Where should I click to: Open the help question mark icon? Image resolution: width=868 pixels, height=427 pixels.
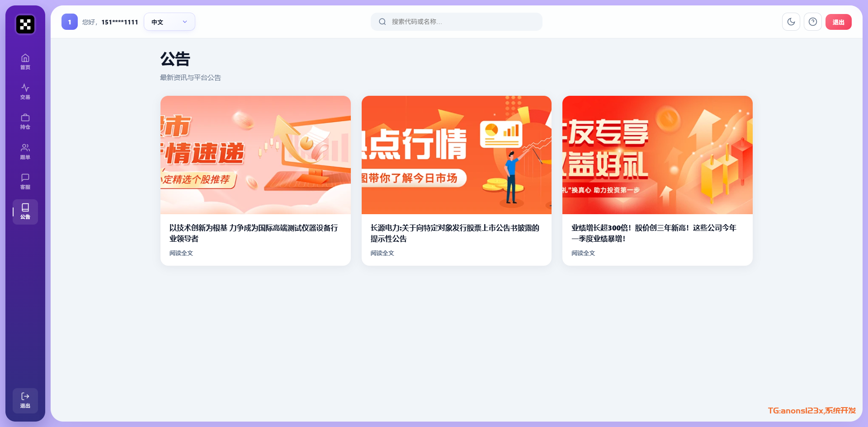[813, 22]
